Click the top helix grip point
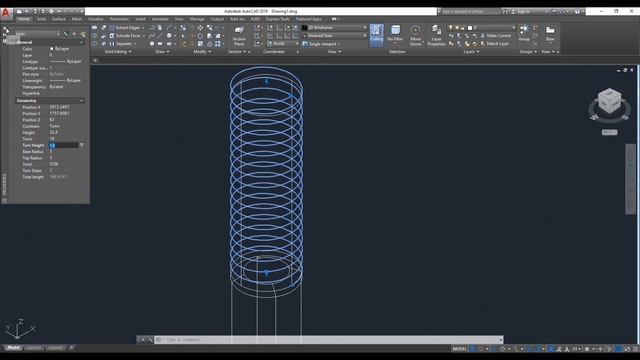The image size is (640, 360). click(x=267, y=82)
